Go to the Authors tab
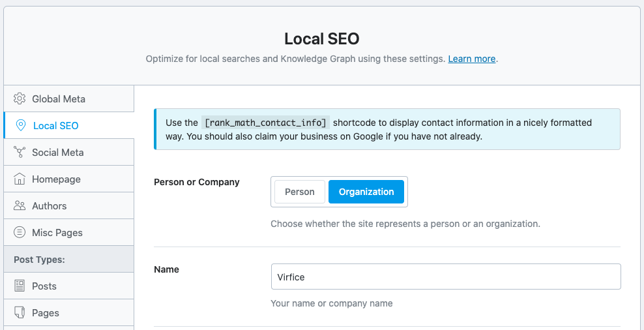644x330 pixels. 50,206
